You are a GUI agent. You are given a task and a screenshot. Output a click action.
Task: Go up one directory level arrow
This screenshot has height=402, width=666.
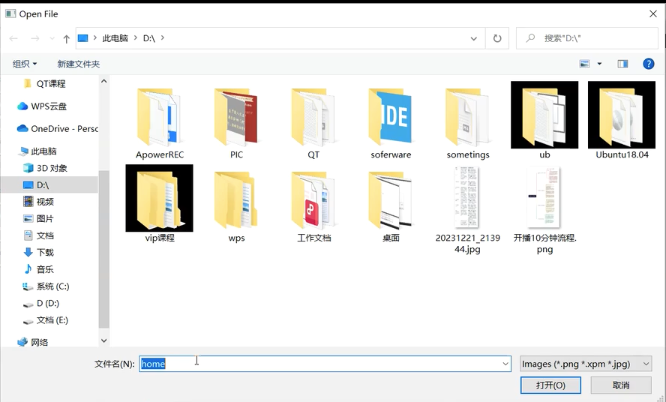(66, 39)
